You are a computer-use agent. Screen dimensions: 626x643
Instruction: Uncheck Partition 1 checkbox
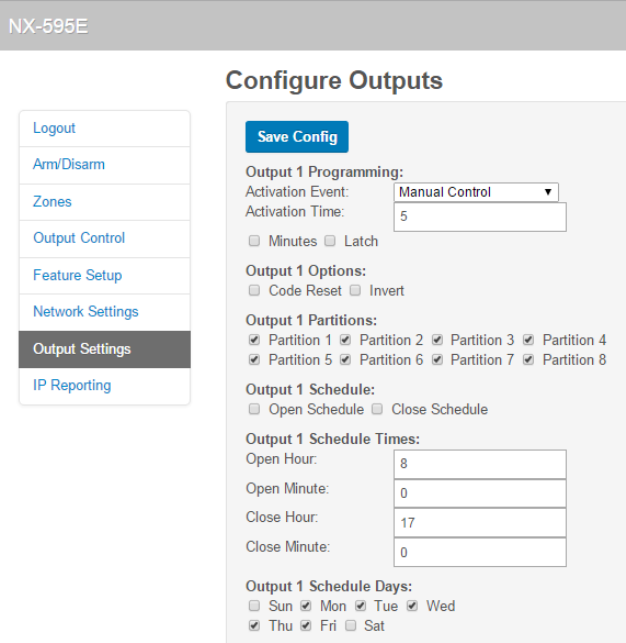253,340
